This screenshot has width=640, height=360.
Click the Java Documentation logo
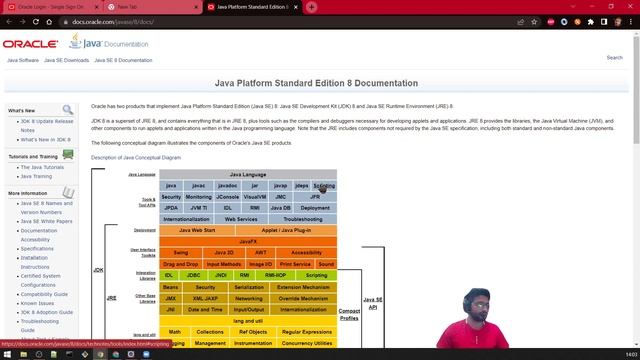coord(109,42)
